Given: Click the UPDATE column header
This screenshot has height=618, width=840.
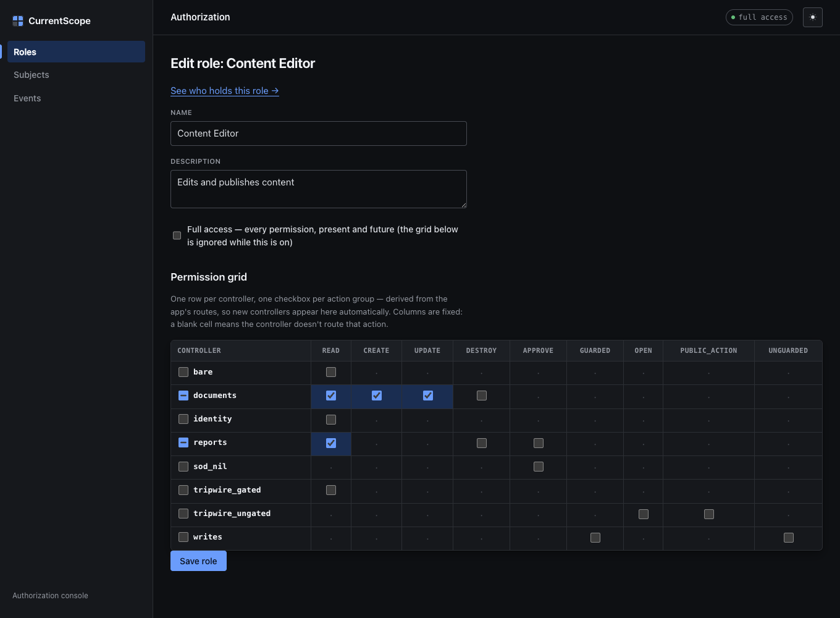Looking at the screenshot, I should [x=427, y=350].
